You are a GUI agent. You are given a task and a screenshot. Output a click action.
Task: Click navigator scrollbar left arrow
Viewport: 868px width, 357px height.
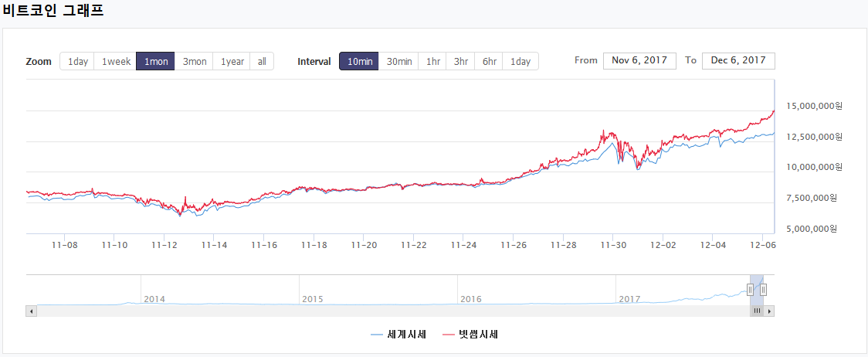pyautogui.click(x=31, y=311)
